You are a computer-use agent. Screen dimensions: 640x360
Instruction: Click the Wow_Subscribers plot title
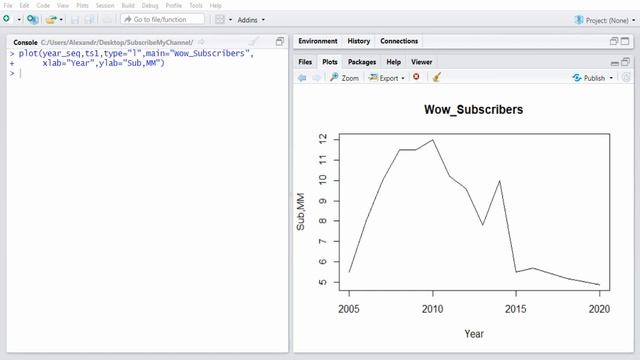coord(473,109)
